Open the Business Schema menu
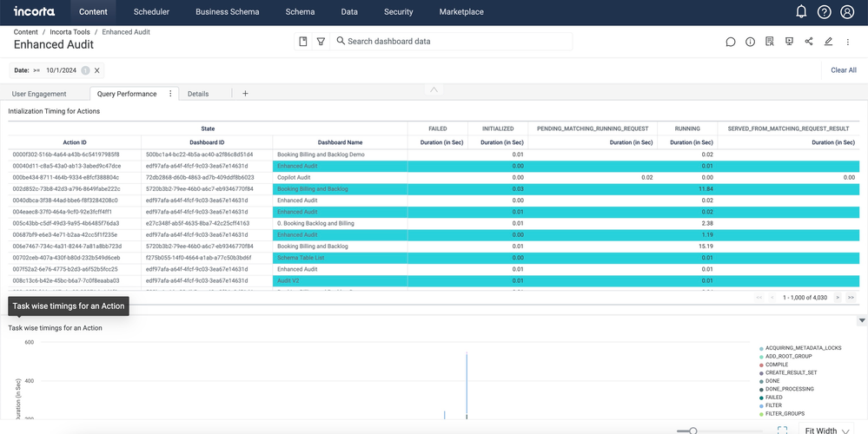 tap(227, 11)
